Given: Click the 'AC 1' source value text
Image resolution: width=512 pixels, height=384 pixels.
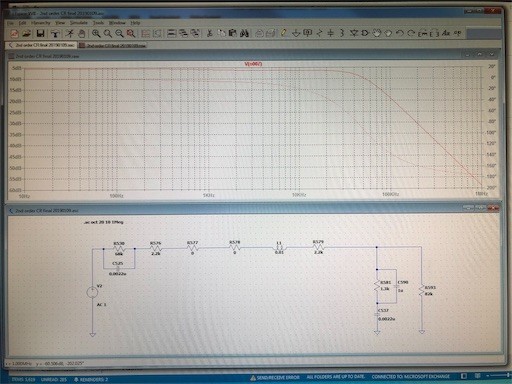Looking at the screenshot, I should pos(101,305).
